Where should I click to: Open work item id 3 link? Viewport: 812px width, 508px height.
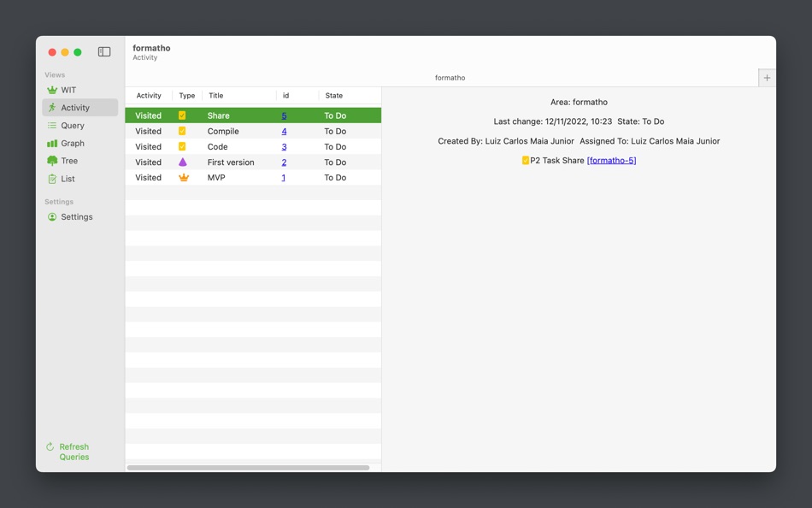point(284,147)
